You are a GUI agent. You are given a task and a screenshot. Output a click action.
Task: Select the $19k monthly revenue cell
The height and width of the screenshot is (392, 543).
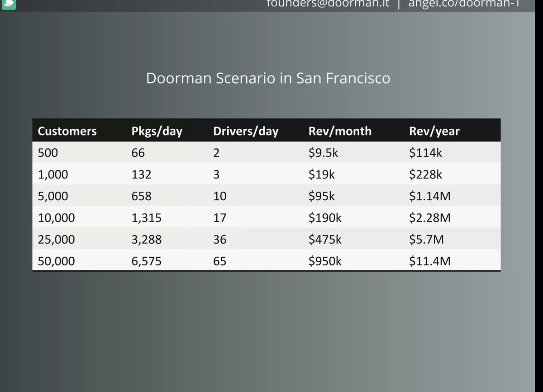coord(321,175)
